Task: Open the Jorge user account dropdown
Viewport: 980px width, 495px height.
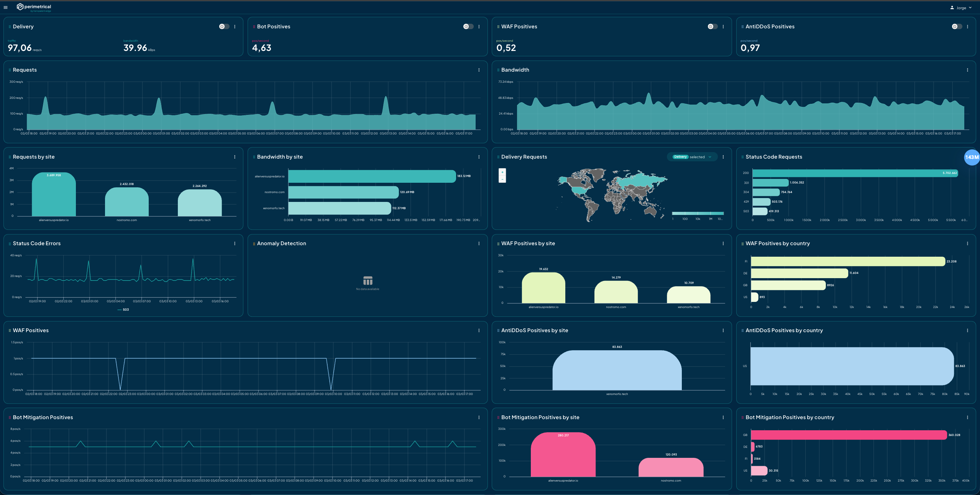Action: [x=961, y=8]
